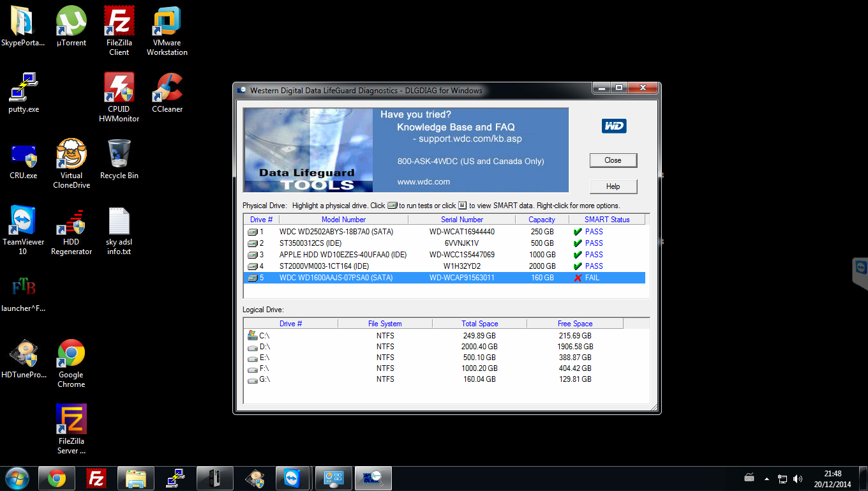The width and height of the screenshot is (868, 491).
Task: Select HDTunePro desktop shortcut
Action: click(x=24, y=358)
